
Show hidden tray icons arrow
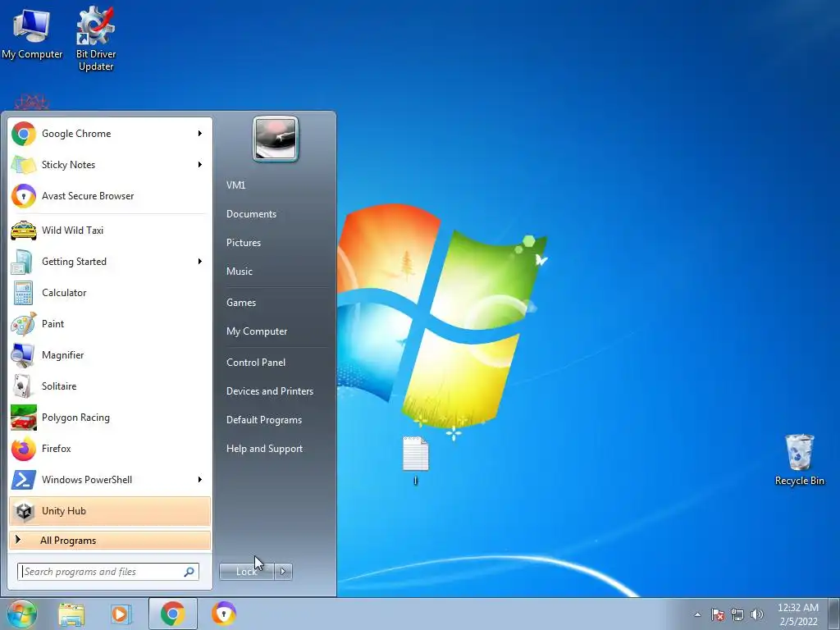click(x=697, y=614)
